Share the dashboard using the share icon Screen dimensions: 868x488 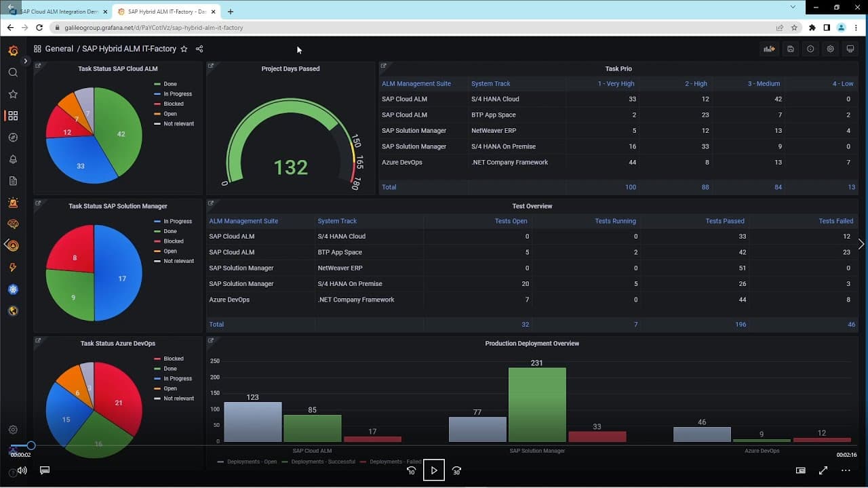pyautogui.click(x=199, y=49)
